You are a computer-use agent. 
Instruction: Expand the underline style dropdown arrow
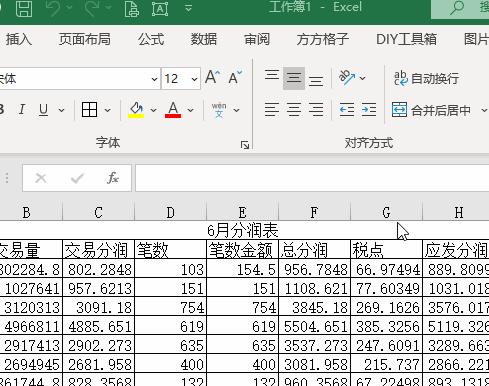tap(61, 110)
